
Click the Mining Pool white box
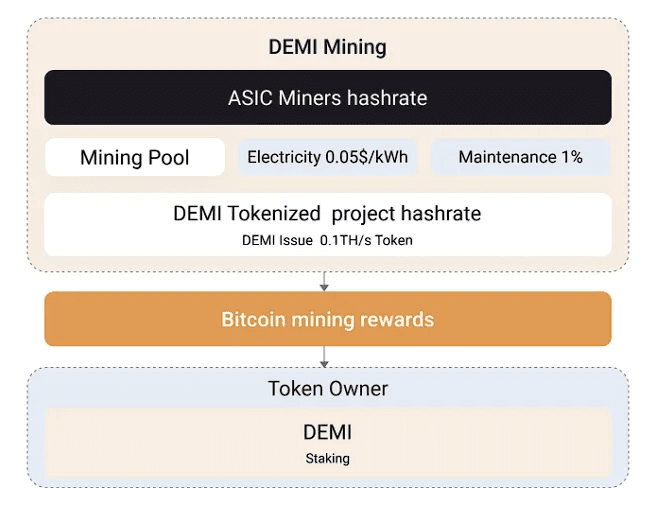[x=135, y=157]
